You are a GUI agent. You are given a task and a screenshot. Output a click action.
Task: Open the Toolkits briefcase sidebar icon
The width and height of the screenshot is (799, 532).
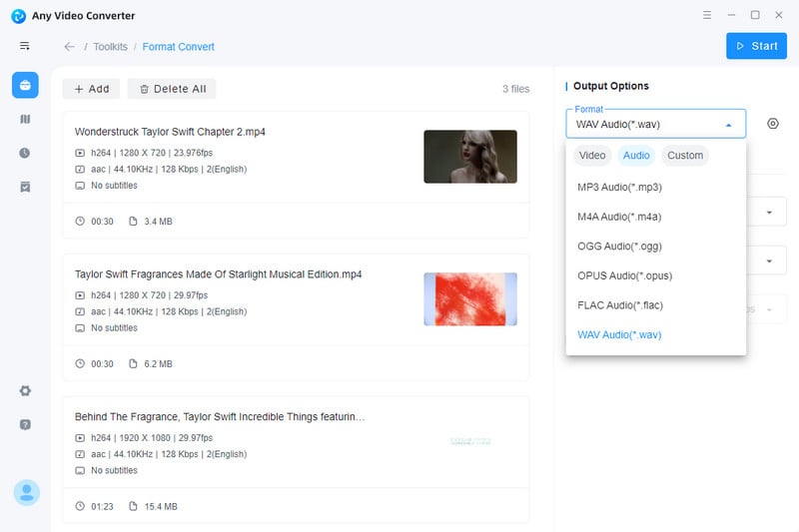[25, 85]
